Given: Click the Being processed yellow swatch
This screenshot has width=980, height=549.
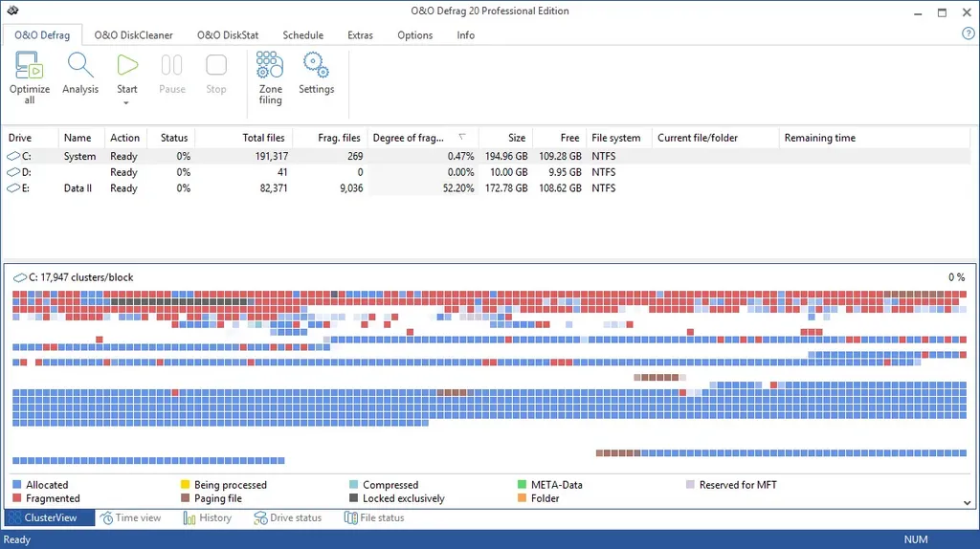Looking at the screenshot, I should click(185, 484).
